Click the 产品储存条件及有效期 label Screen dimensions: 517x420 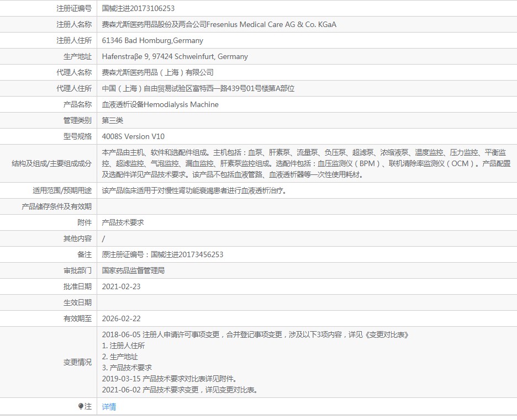point(57,206)
